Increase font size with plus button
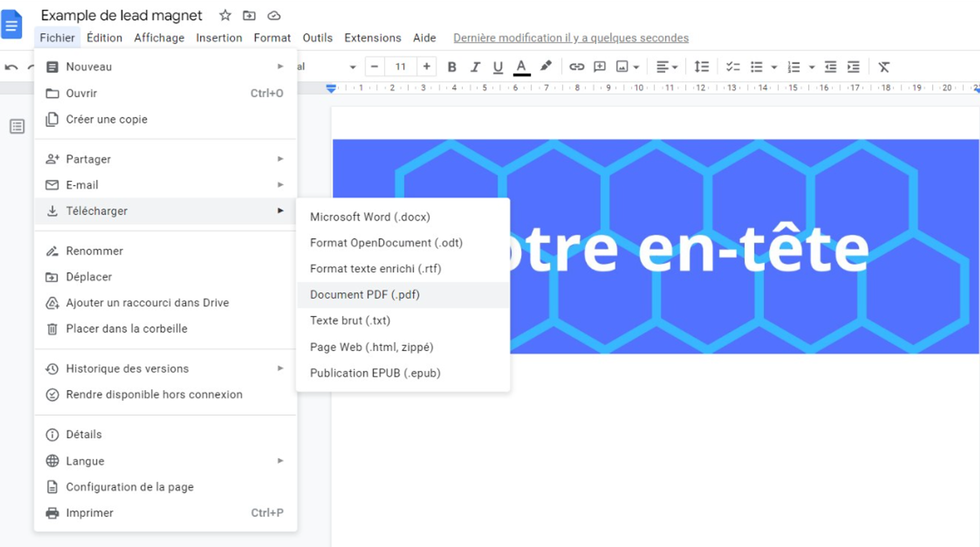This screenshot has height=547, width=980. coord(427,66)
